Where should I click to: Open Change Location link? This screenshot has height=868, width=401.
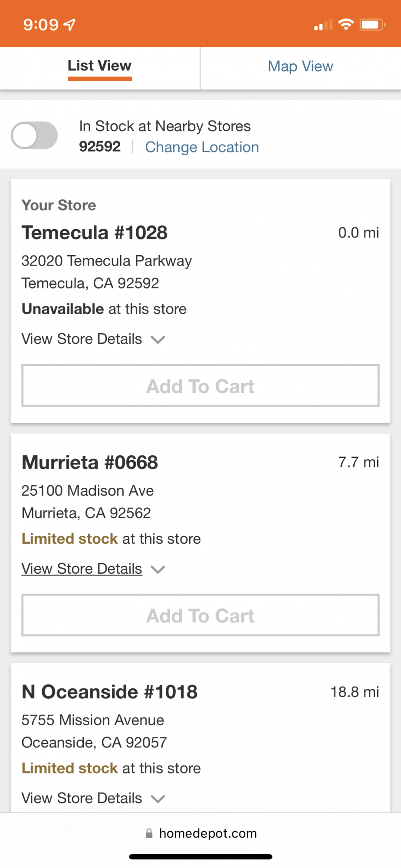(202, 147)
